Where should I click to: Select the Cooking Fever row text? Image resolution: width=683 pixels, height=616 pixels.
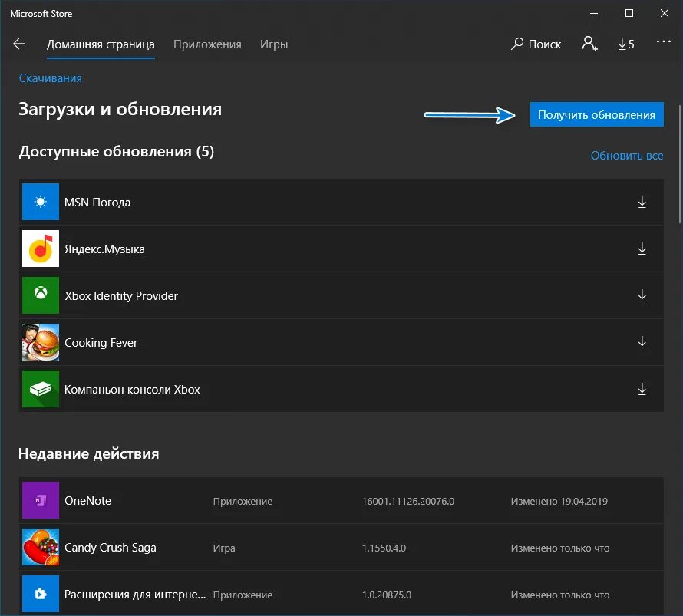tap(101, 343)
